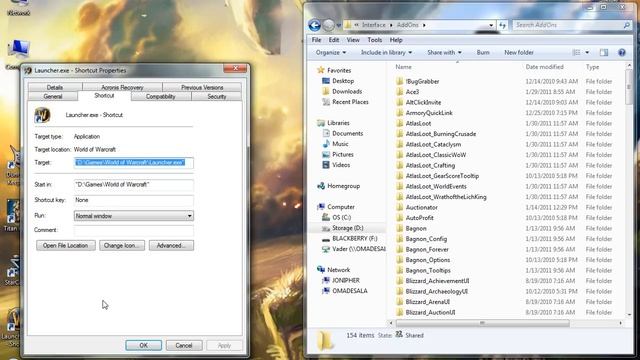Image resolution: width=640 pixels, height=360 pixels.
Task: Open the Tools menu in Explorer
Action: [374, 40]
